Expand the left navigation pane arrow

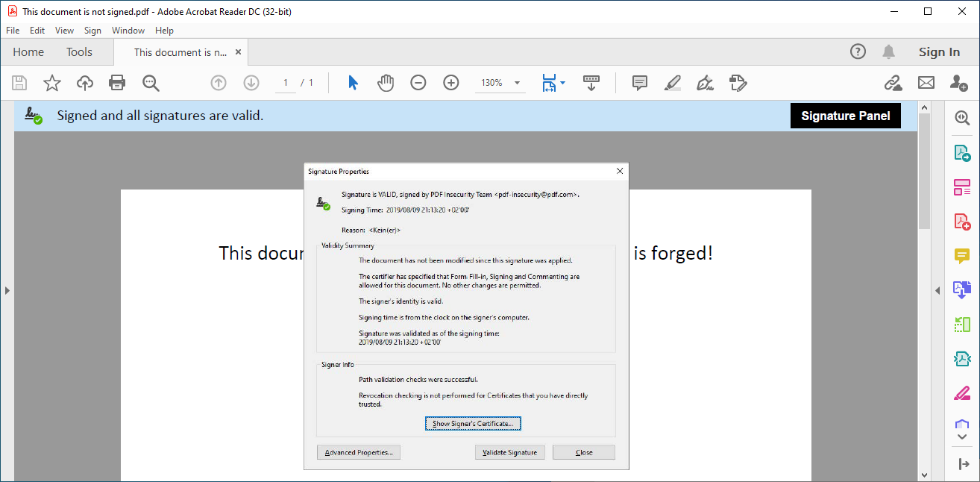[7, 290]
